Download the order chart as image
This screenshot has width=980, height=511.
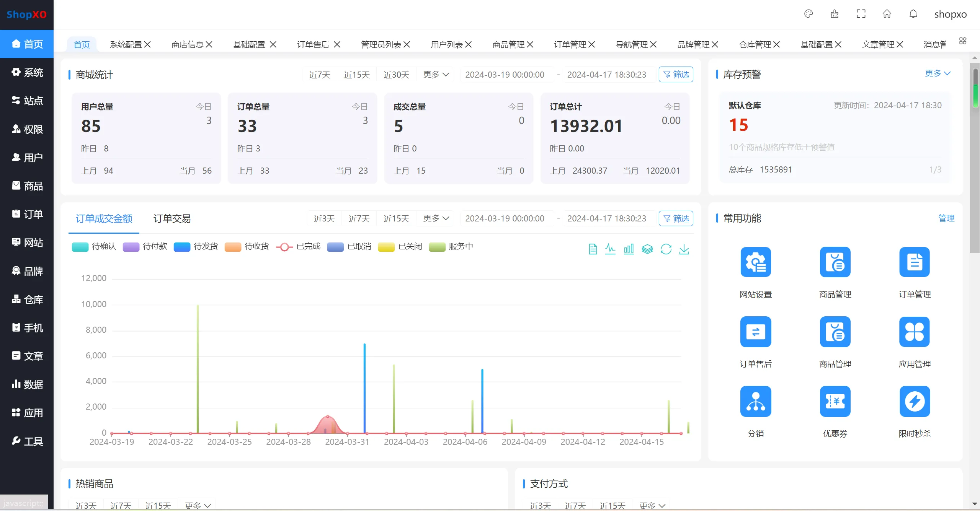[684, 249]
